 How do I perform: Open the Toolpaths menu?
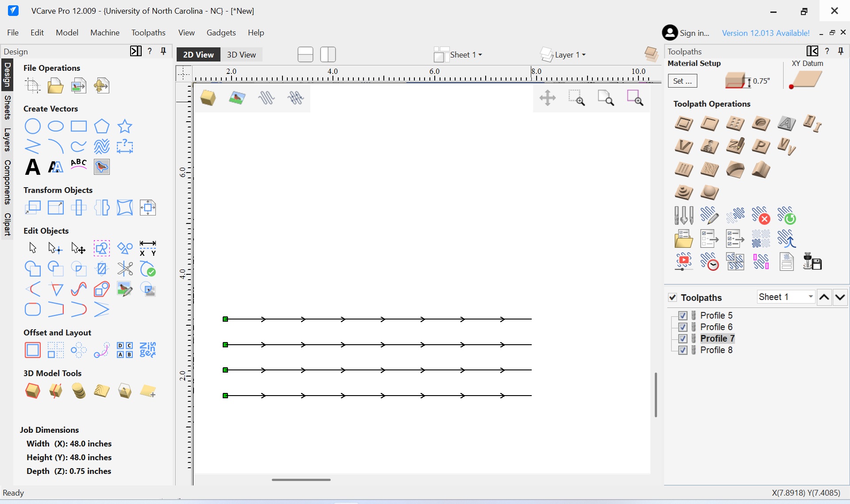click(x=148, y=33)
